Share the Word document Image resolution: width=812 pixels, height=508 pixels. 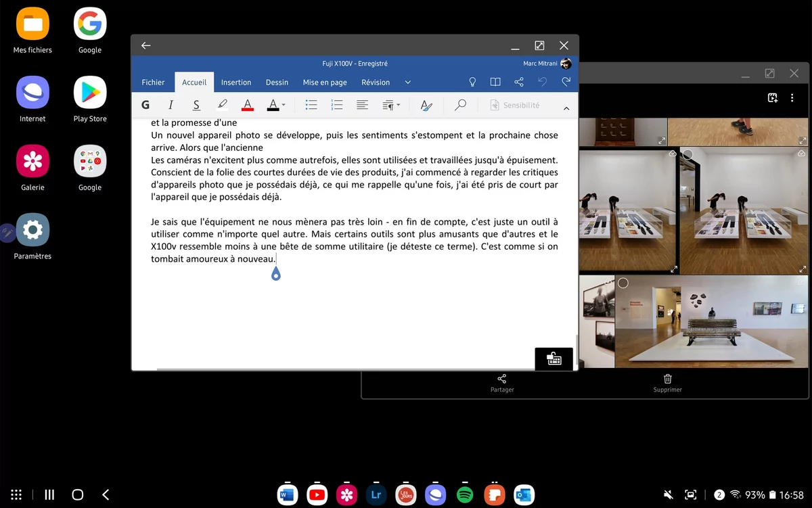click(x=519, y=82)
